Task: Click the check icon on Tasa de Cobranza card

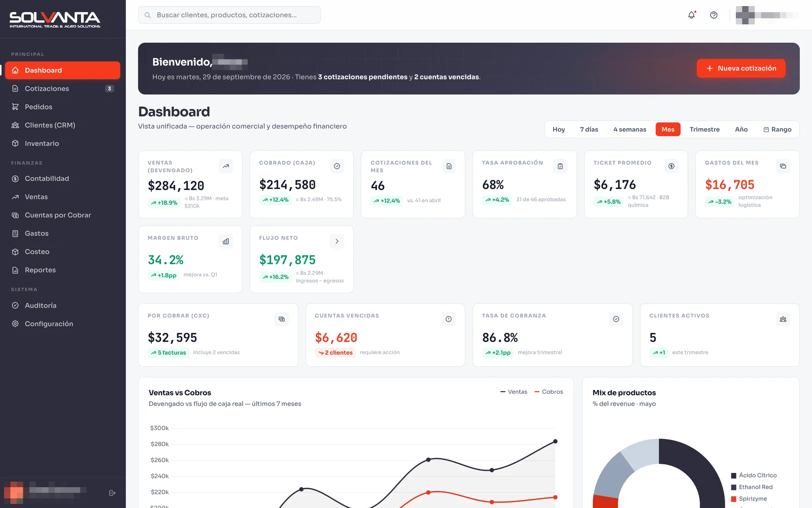Action: (616, 319)
